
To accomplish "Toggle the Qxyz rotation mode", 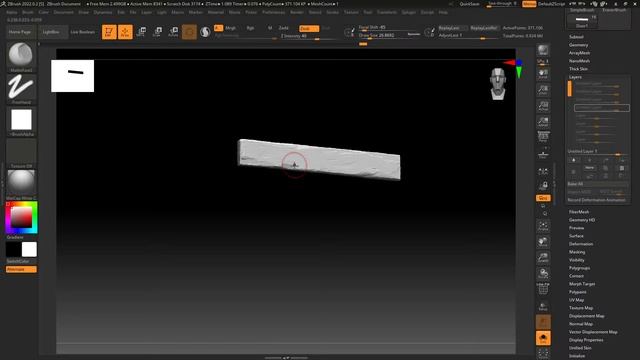I will tap(543, 198).
